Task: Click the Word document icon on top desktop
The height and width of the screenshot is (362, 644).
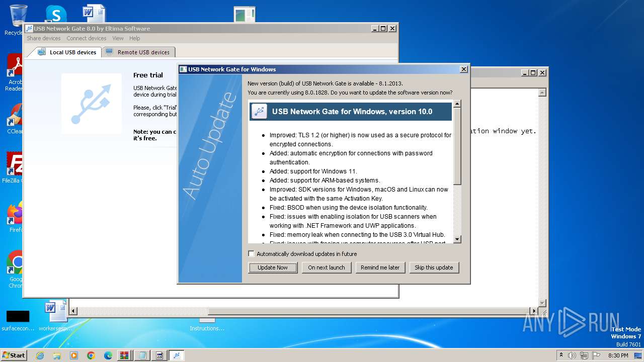Action: coord(94,14)
